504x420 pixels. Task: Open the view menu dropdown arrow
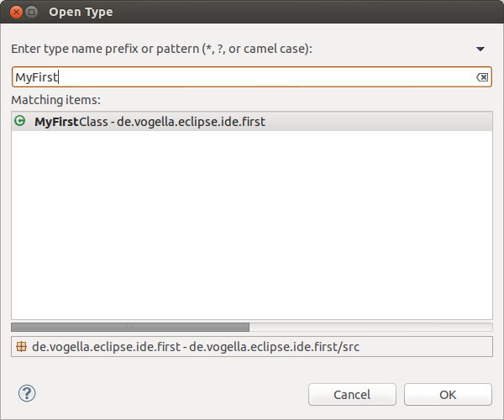(480, 49)
